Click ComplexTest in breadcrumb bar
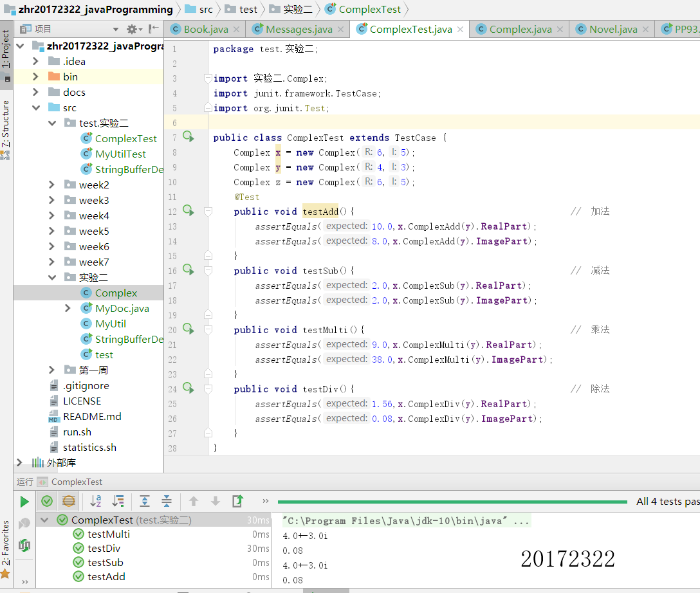Screen dimensions: 700x593 pos(362,10)
